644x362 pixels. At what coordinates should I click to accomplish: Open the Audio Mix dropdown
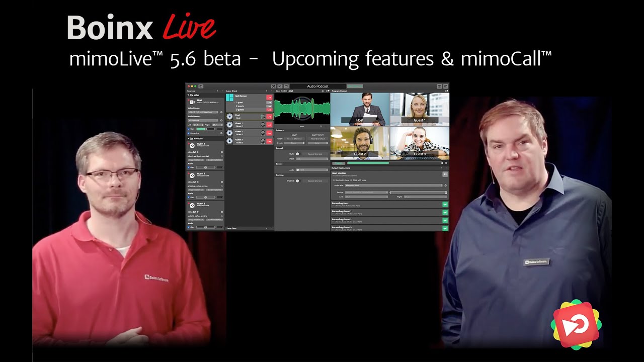point(393,186)
